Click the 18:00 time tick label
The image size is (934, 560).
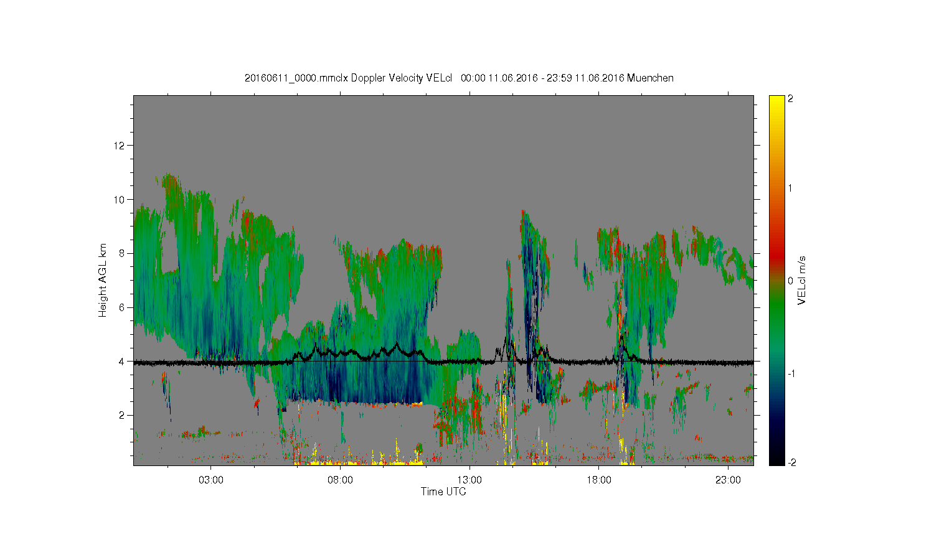click(x=599, y=480)
